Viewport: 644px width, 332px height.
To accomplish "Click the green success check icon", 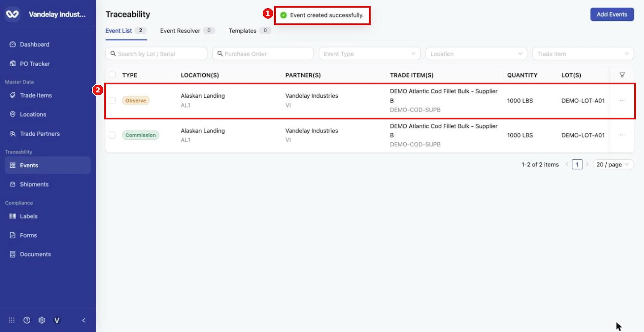I will click(283, 15).
